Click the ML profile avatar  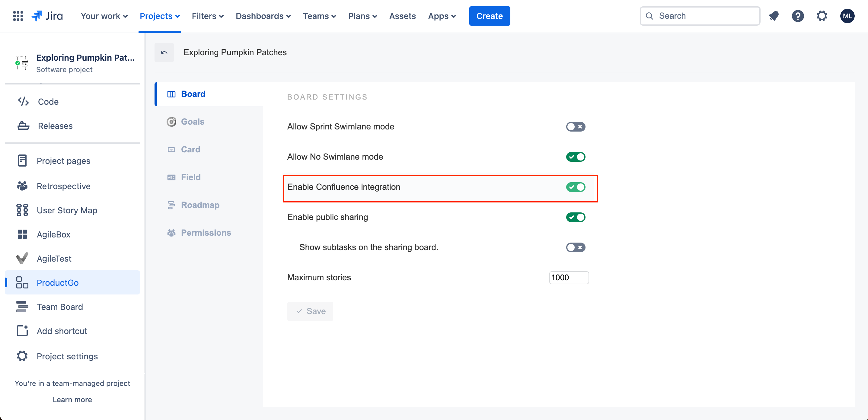[x=847, y=16]
